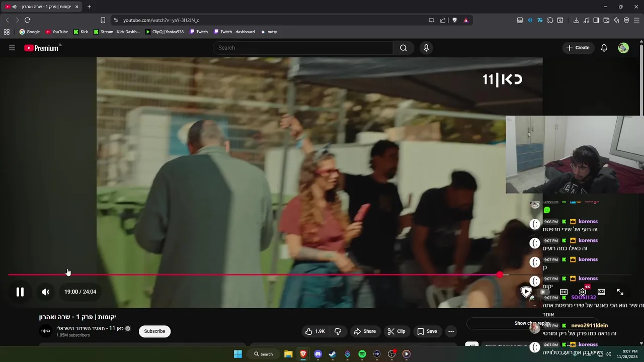This screenshot has height=362, width=644.
Task: Open the Create menu
Action: [x=578, y=48]
